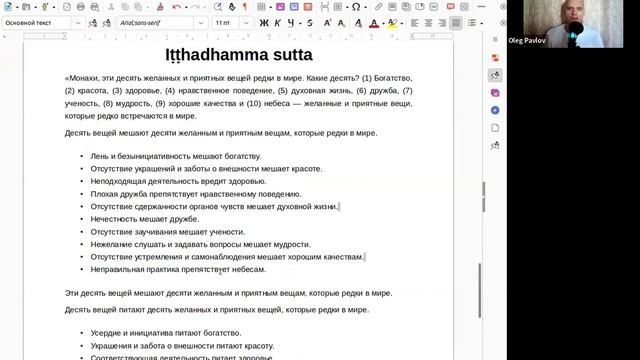Click the Itthadhamma sutta heading
The image size is (640, 360).
[239, 55]
